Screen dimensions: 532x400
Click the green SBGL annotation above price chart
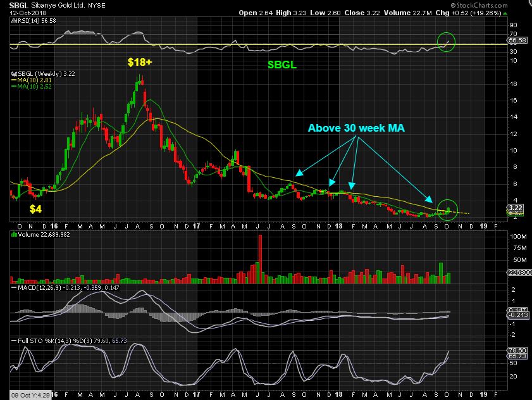(x=282, y=65)
